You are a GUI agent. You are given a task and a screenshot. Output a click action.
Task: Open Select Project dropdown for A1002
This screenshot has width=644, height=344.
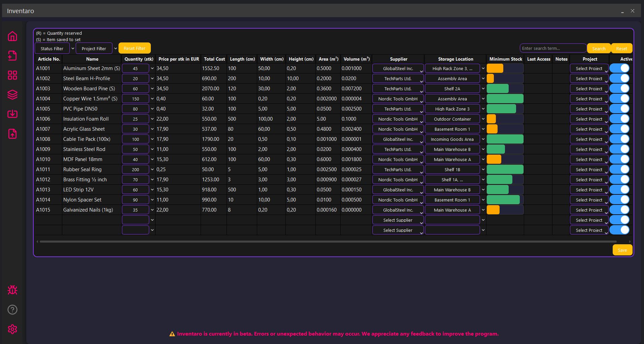click(x=589, y=79)
